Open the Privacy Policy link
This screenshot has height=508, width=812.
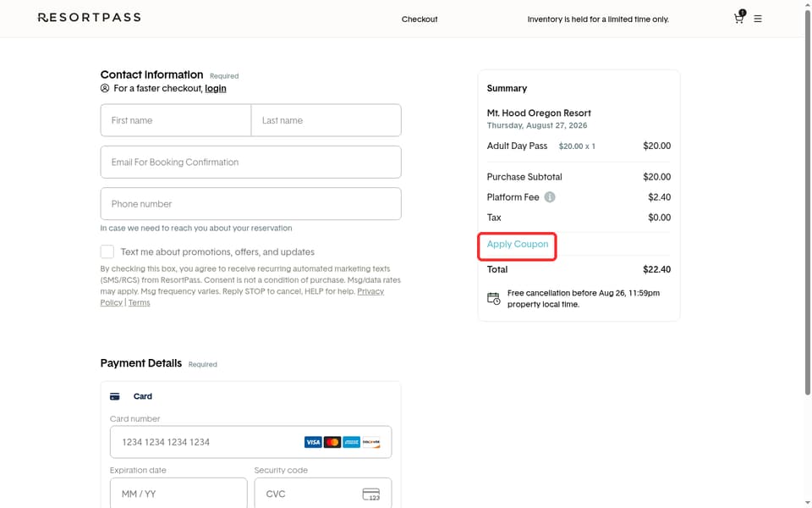pos(370,291)
